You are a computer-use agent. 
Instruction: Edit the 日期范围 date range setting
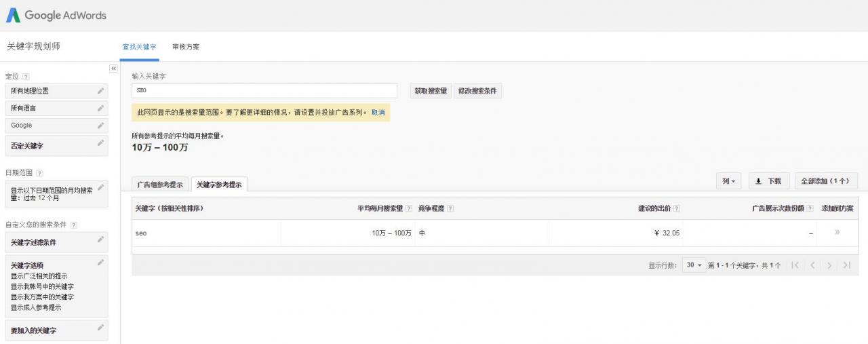click(100, 188)
